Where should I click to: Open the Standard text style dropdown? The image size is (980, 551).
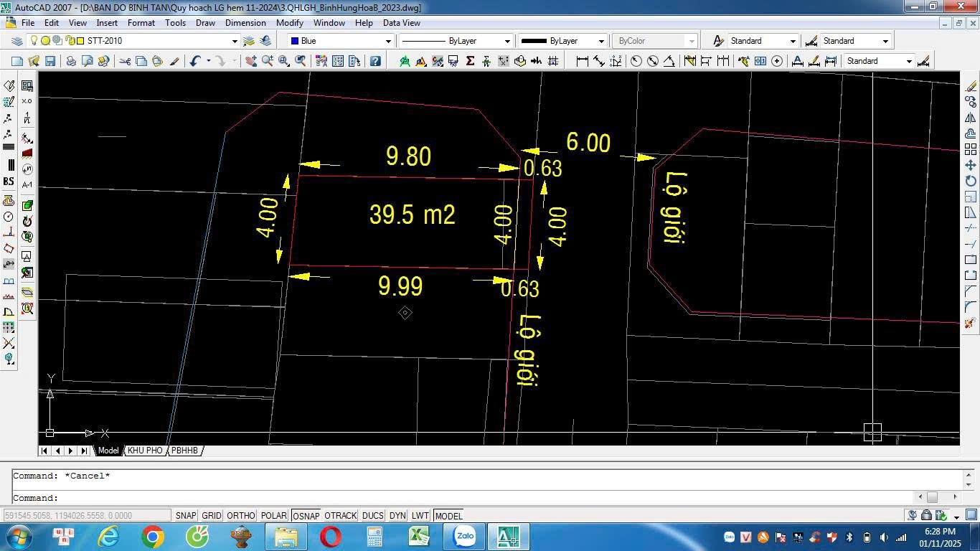pyautogui.click(x=792, y=41)
